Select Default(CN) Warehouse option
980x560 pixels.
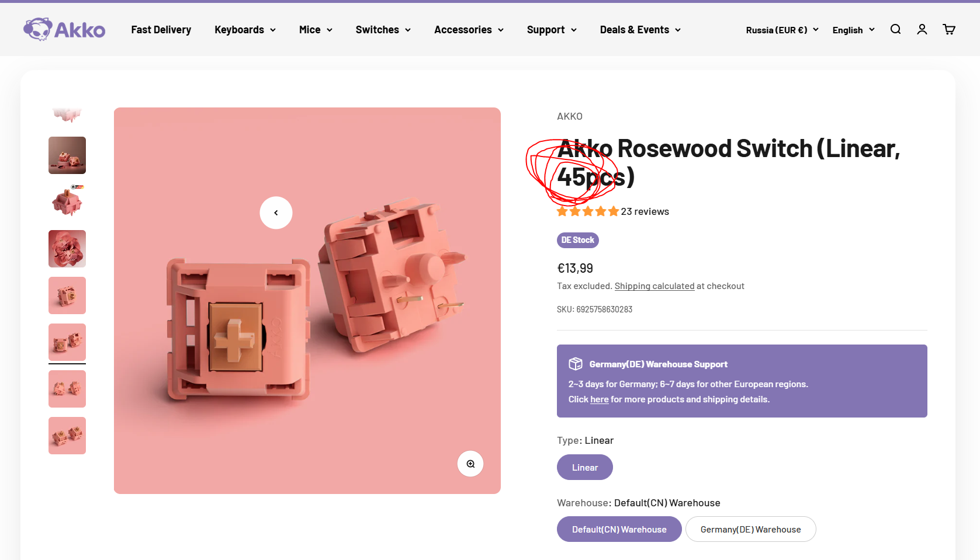click(x=619, y=529)
